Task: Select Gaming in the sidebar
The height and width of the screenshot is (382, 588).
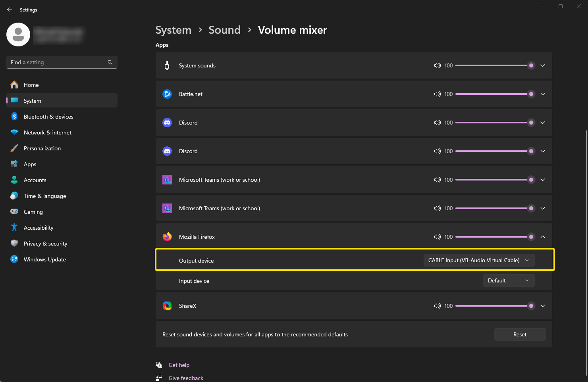Action: 33,211
